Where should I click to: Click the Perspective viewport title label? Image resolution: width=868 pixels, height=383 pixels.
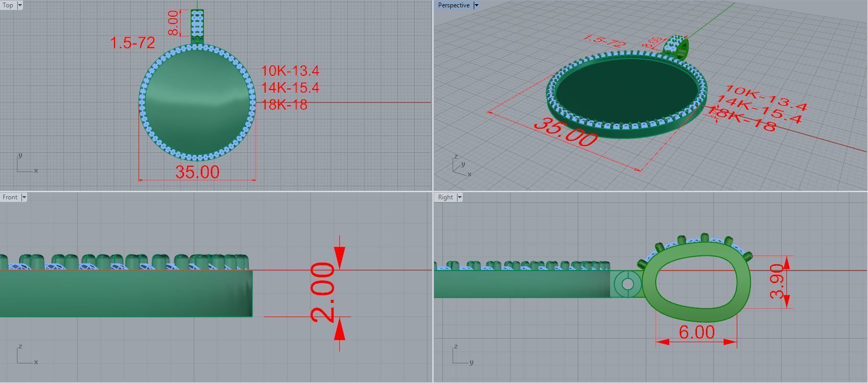pyautogui.click(x=453, y=5)
